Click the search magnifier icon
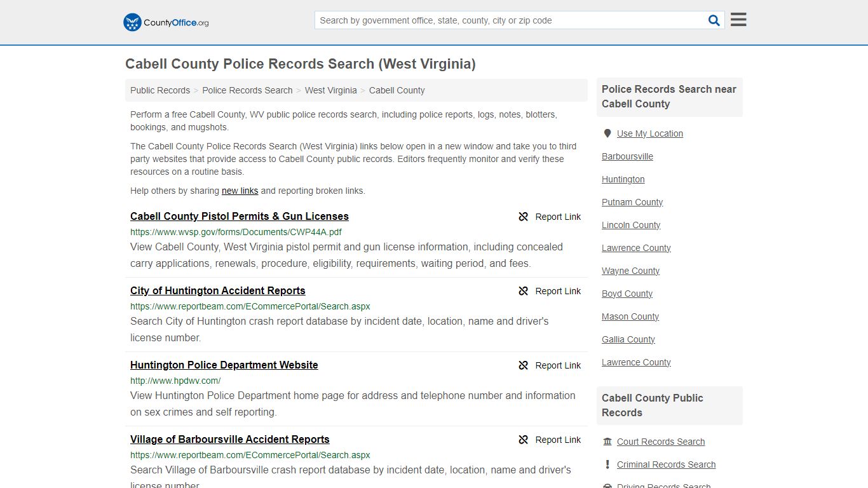The image size is (868, 488). [x=714, y=20]
